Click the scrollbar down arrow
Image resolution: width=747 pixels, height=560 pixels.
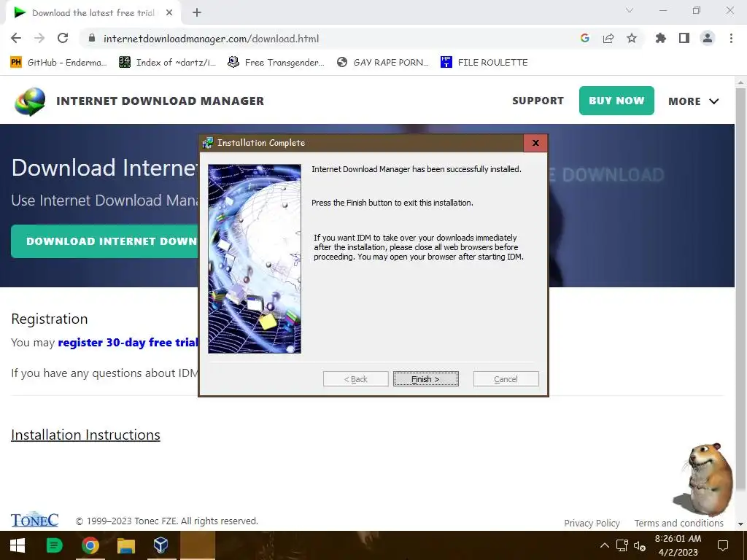[x=741, y=524]
